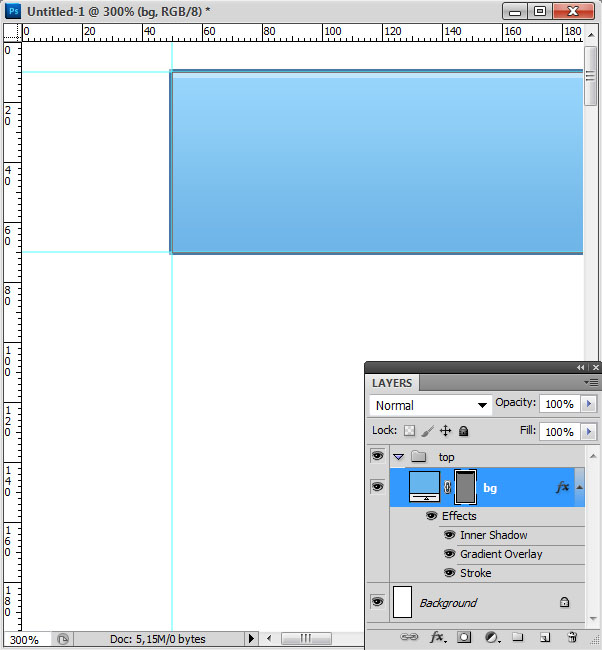Click the Effects label
This screenshot has height=650, width=602.
[459, 516]
